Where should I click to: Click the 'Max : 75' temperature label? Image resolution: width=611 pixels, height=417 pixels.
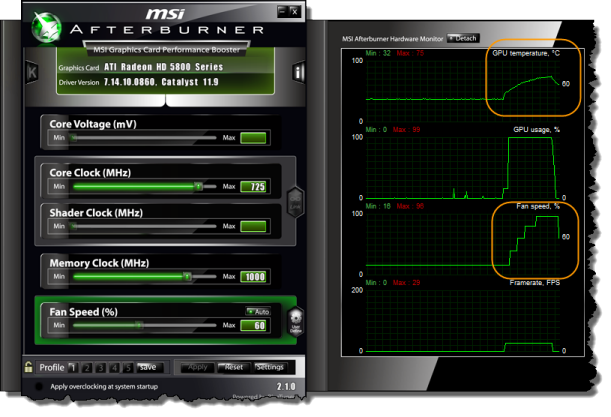point(410,53)
